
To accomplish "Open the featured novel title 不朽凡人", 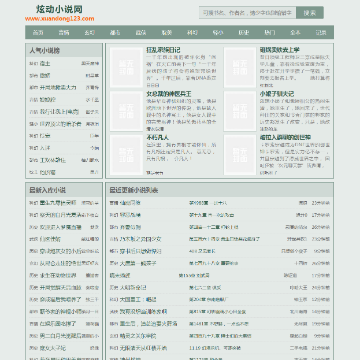I will tap(158, 137).
